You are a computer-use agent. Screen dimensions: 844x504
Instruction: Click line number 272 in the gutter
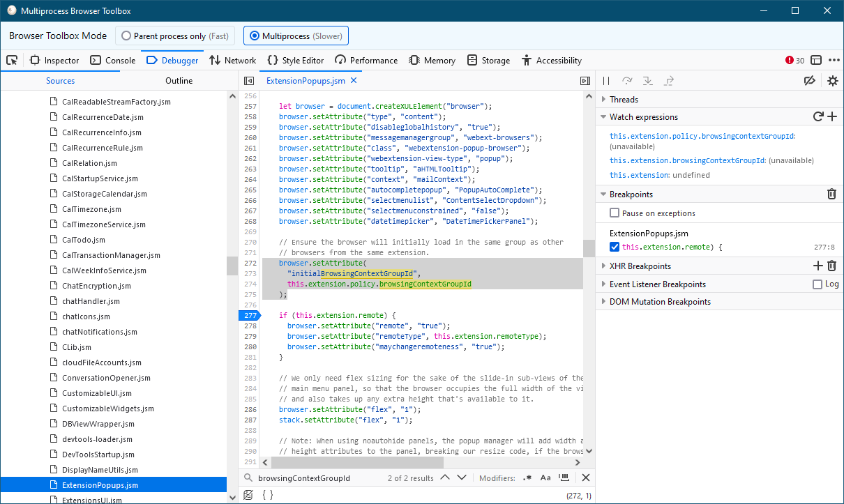pos(249,263)
